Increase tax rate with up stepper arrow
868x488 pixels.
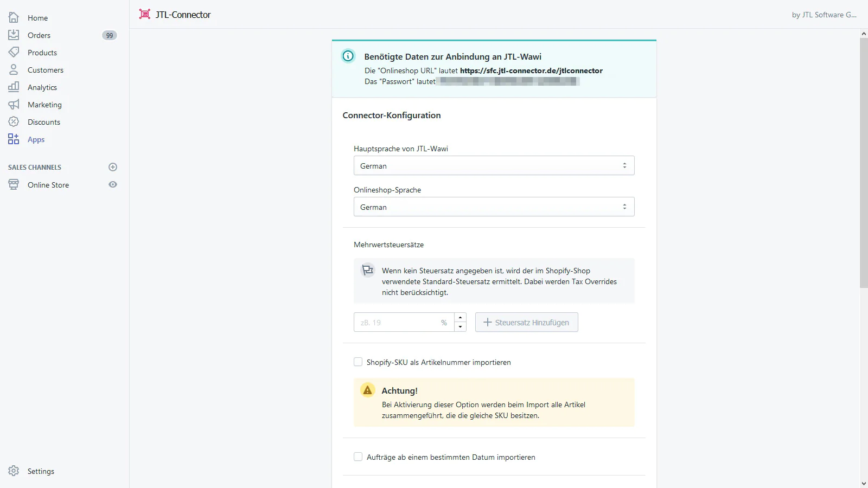[x=460, y=318]
